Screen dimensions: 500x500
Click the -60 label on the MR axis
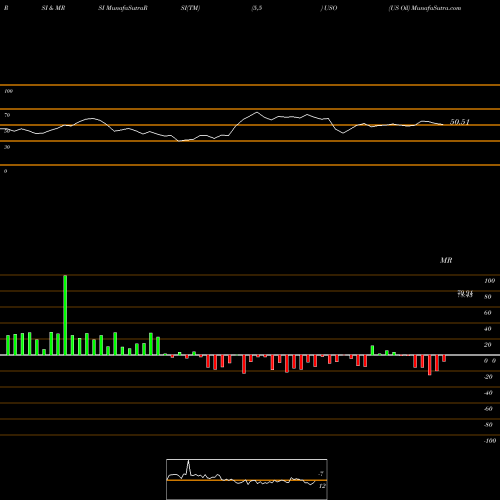(x=488, y=409)
